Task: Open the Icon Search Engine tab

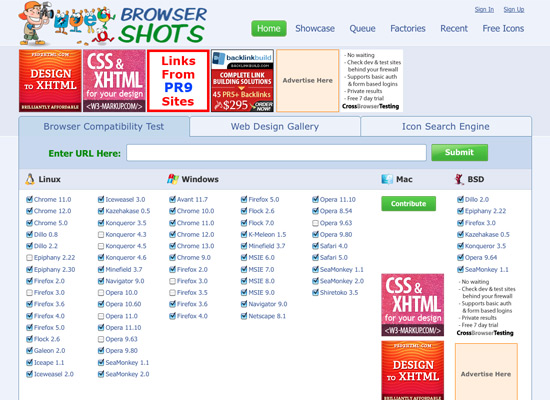Action: tap(445, 126)
